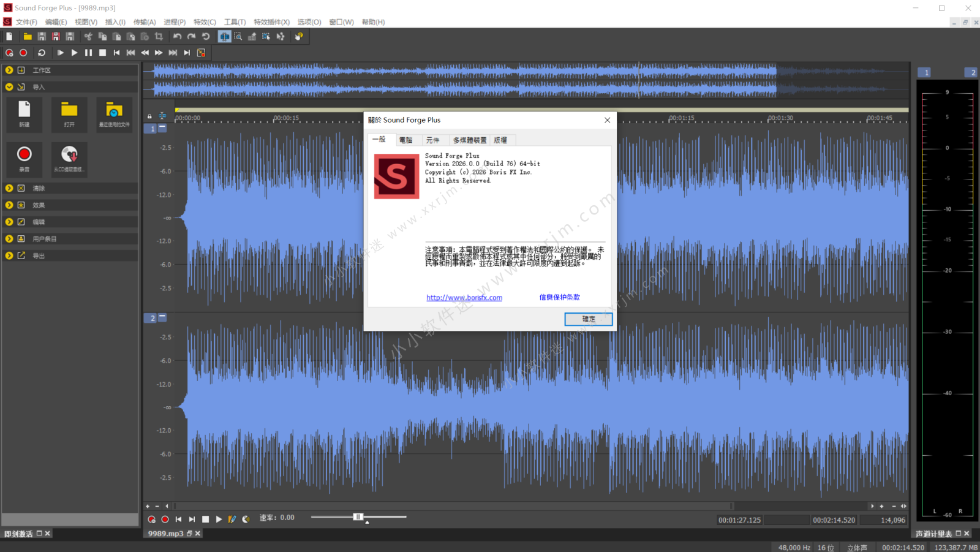This screenshot has height=552, width=980.
Task: Expand the 效果 section
Action: [x=9, y=205]
